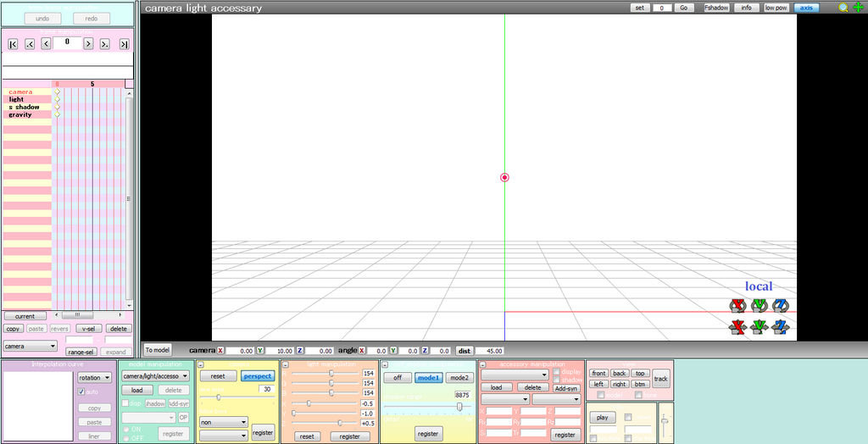Click the Z-axis move gizmo icon
Screen dimensions: 868x444
(781, 327)
